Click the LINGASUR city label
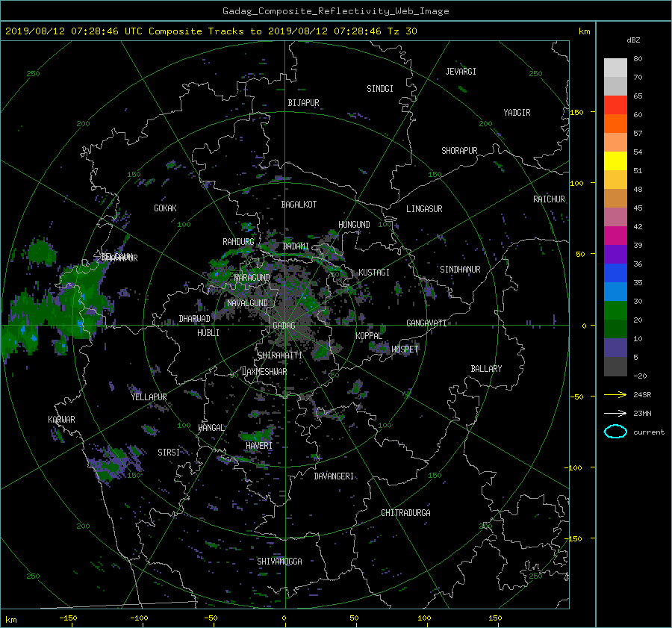672x628 pixels. point(424,209)
